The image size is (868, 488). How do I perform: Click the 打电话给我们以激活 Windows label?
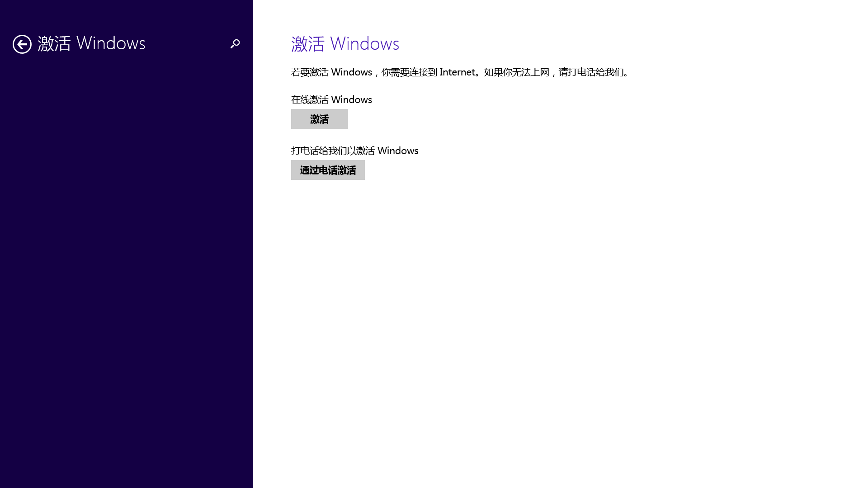[354, 151]
